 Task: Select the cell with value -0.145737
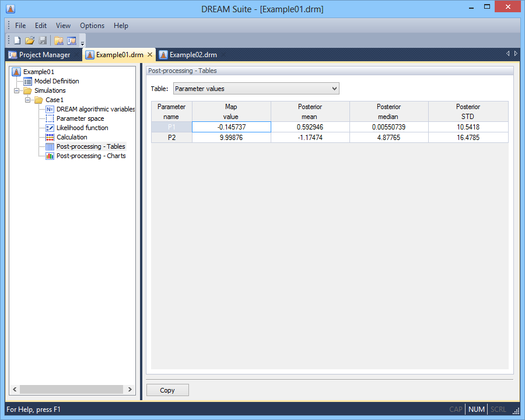[x=232, y=127]
